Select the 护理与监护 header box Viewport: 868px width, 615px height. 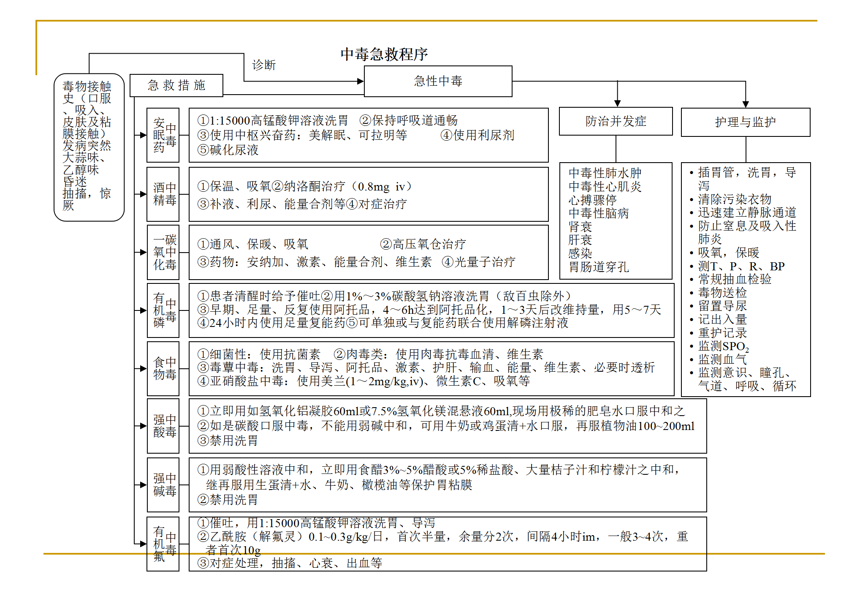(x=746, y=122)
